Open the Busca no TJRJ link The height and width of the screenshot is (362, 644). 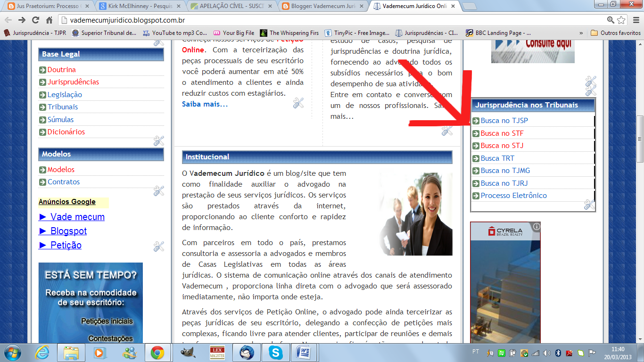pos(504,183)
